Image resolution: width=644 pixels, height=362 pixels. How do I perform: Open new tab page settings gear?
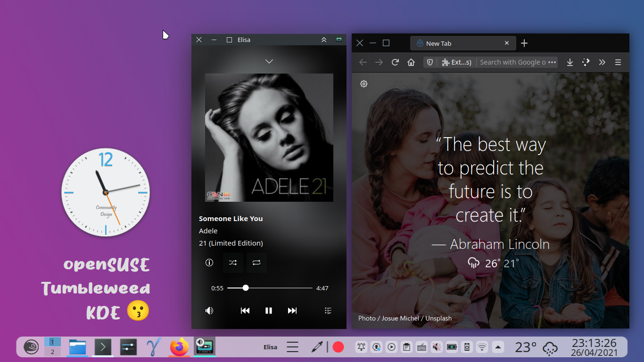coord(364,84)
